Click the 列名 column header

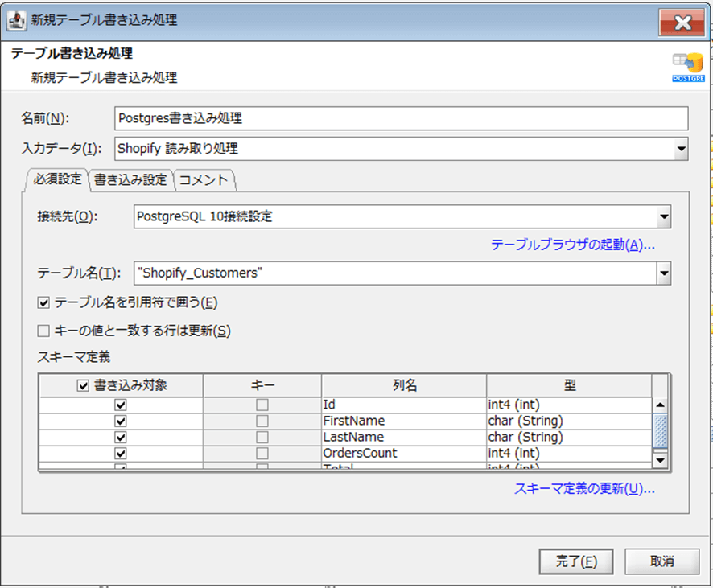404,386
